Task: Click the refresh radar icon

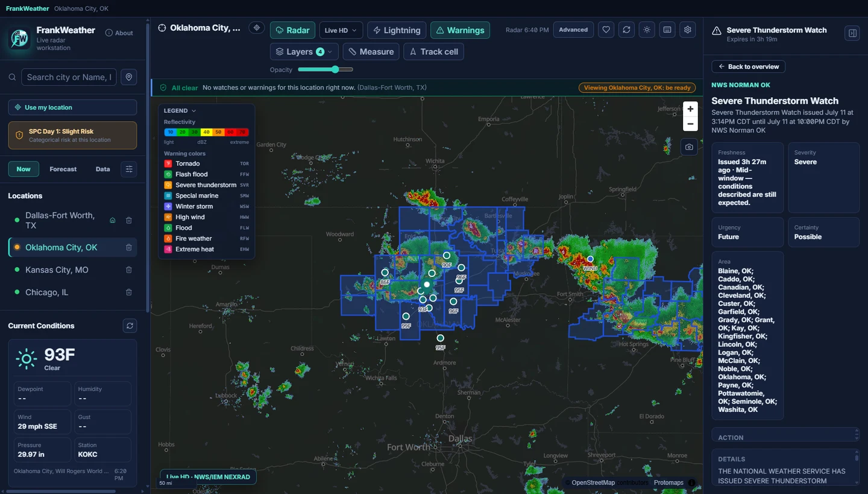Action: [626, 30]
